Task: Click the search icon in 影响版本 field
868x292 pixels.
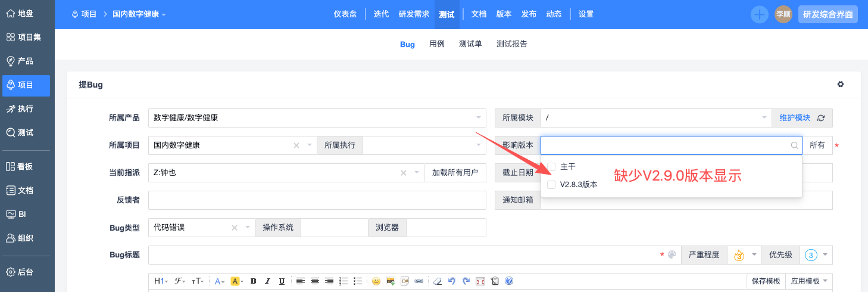Action: click(794, 145)
